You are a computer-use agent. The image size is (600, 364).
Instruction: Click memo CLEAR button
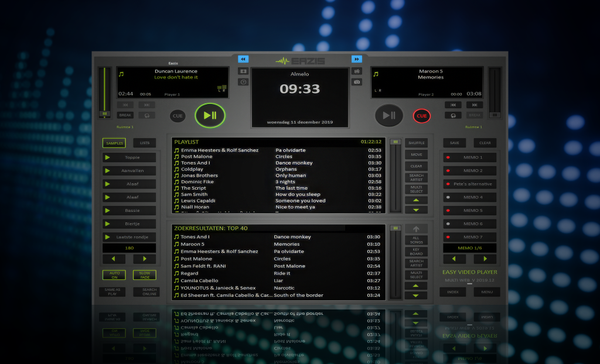point(485,143)
